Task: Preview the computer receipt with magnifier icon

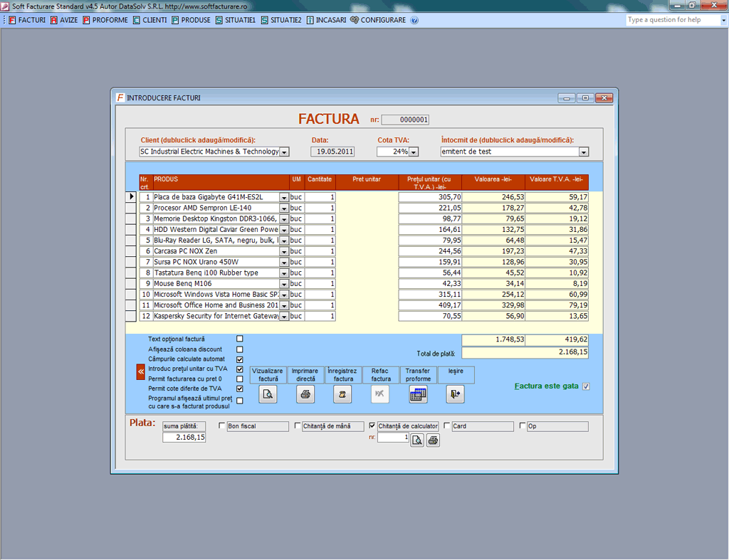Action: 417,440
